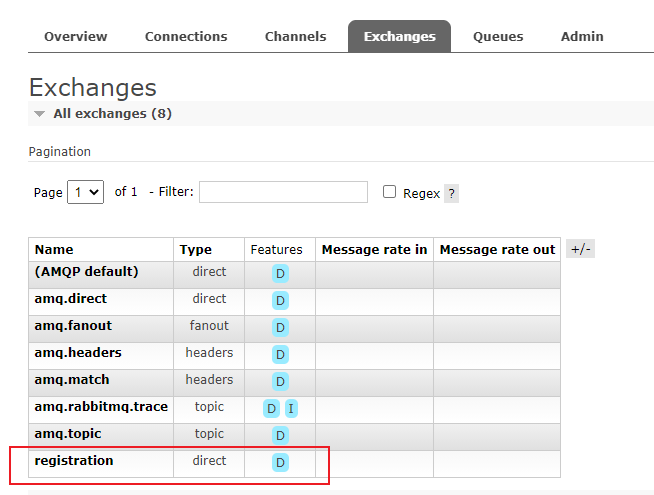Sort exchanges by the Name column header
Screen dimensions: 654x495
click(54, 250)
